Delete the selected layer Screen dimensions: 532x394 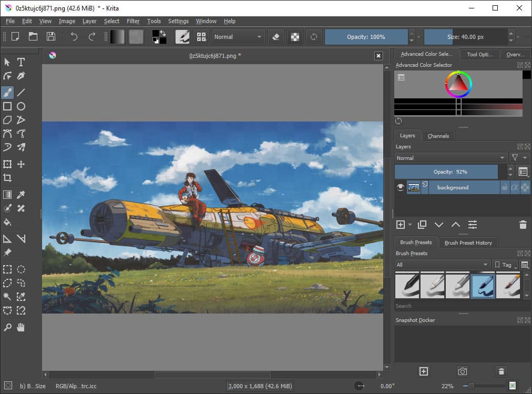point(523,225)
